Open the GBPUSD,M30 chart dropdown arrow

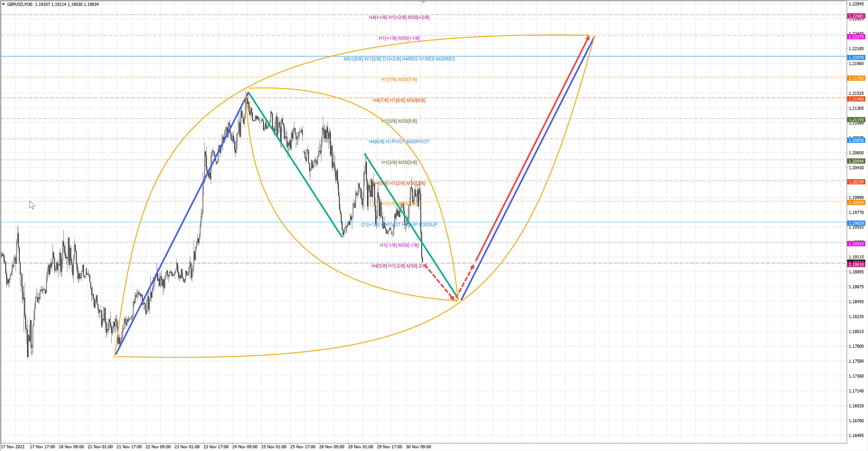point(3,4)
